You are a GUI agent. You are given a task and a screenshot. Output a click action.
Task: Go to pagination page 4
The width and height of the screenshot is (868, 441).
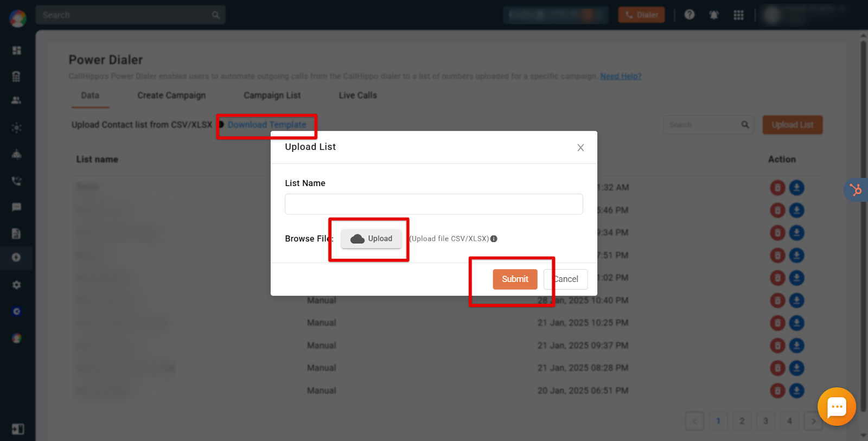[789, 421]
